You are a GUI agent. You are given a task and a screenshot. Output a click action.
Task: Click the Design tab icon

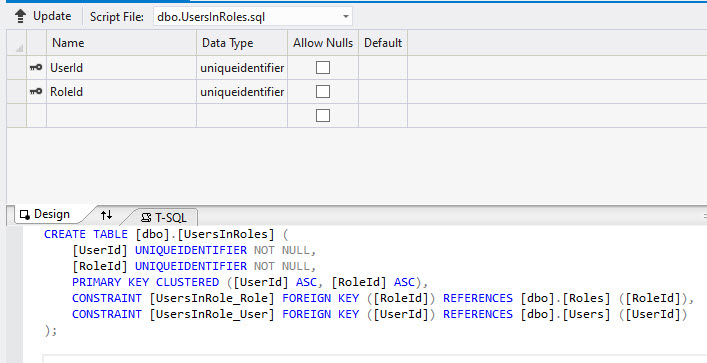click(x=25, y=215)
